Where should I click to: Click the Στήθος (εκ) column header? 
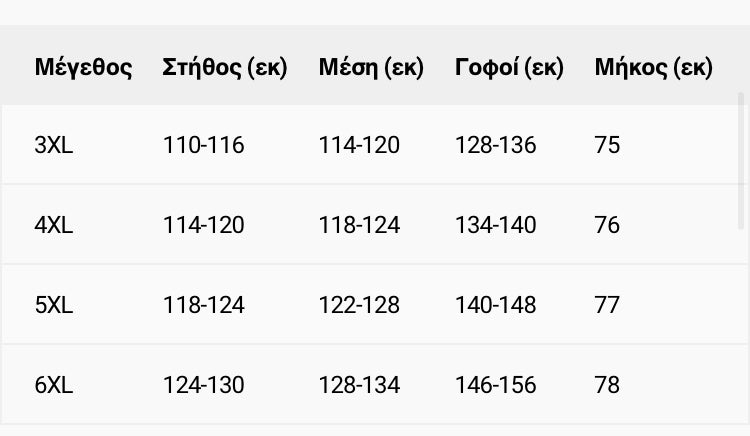click(225, 68)
